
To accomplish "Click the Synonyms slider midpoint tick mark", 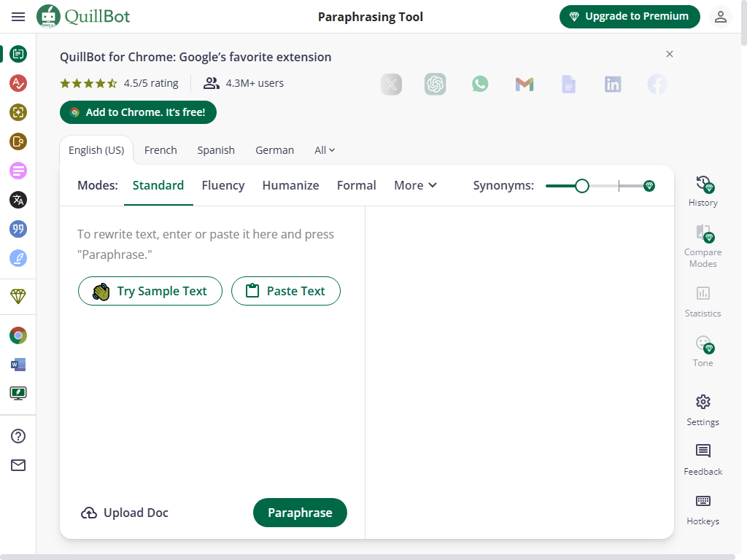I will click(619, 186).
